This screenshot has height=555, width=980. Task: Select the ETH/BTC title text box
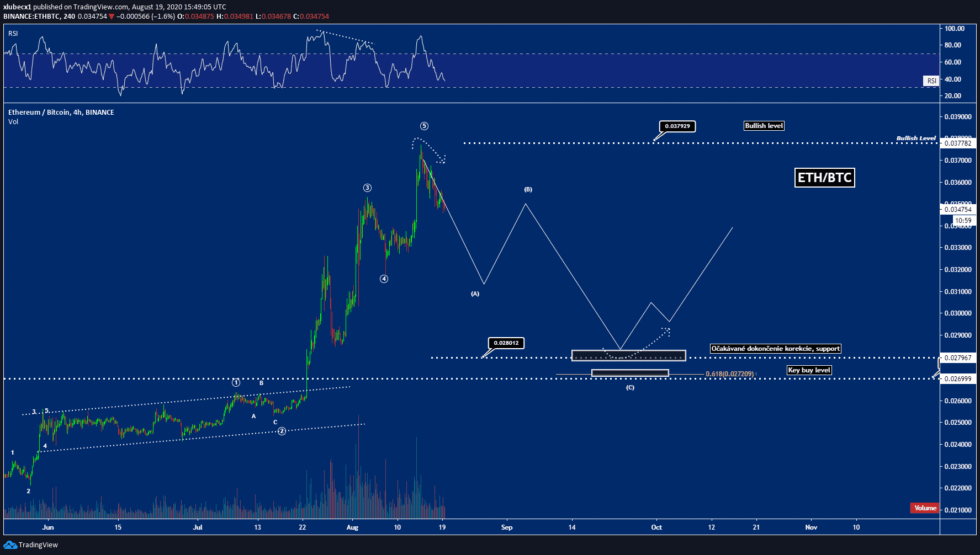coord(824,178)
